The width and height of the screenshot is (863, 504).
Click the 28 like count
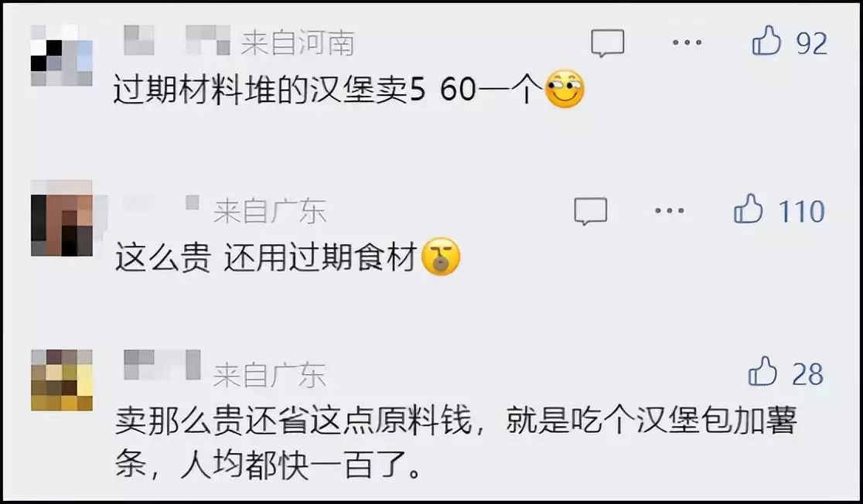point(808,374)
